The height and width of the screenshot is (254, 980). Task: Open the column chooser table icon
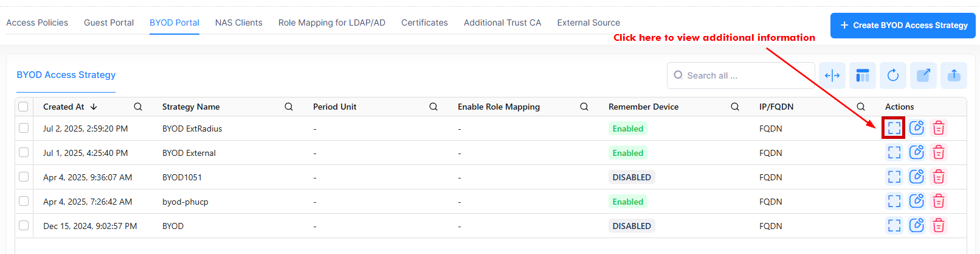click(862, 76)
